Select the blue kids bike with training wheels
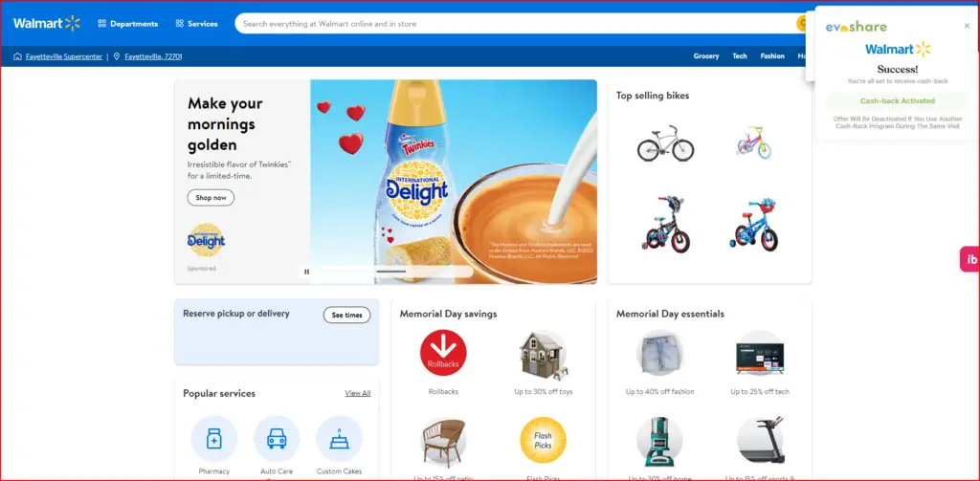Viewport: 980px width, 481px height. click(755, 225)
